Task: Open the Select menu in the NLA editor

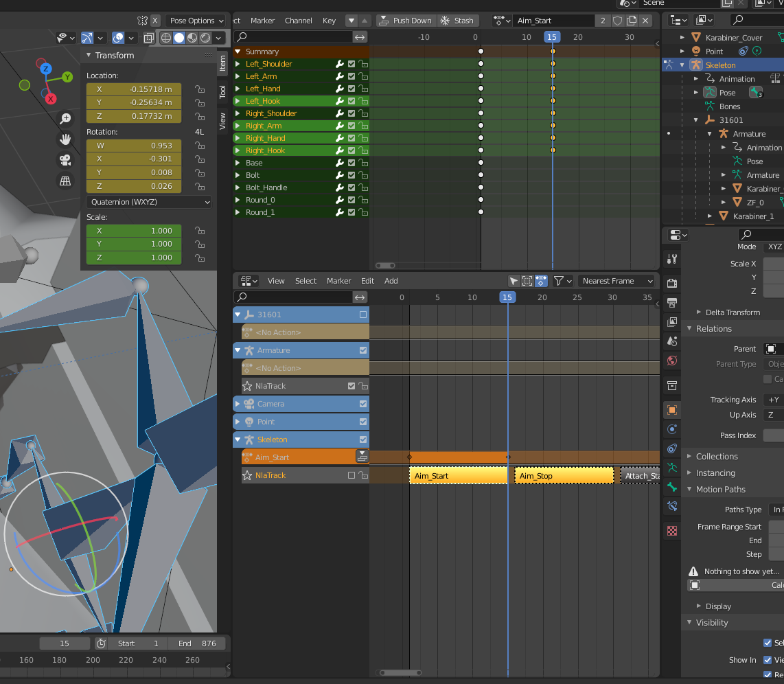Action: tap(305, 281)
